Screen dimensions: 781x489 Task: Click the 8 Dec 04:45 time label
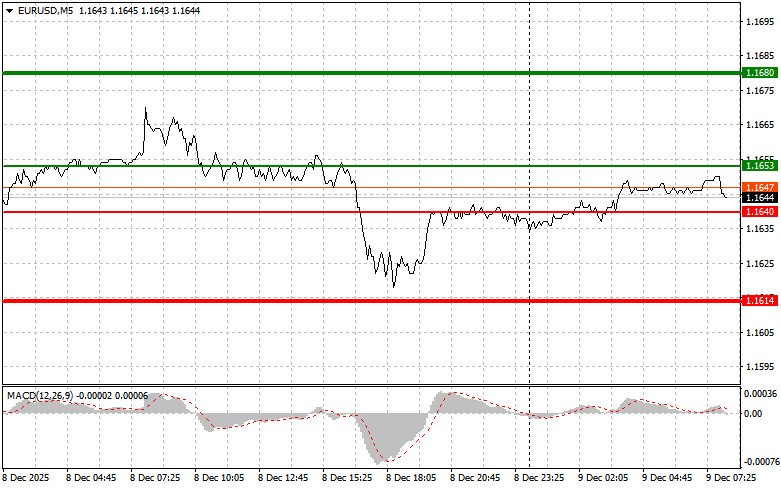91,478
